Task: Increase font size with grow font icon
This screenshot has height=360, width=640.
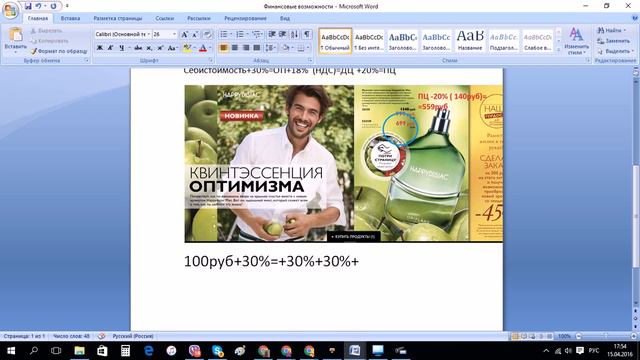Action: [184, 35]
